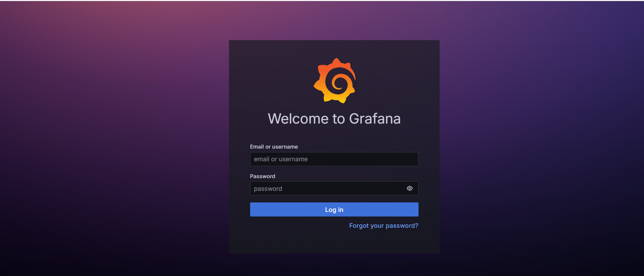The width and height of the screenshot is (644, 276).
Task: Click the Email or username label
Action: pos(274,147)
